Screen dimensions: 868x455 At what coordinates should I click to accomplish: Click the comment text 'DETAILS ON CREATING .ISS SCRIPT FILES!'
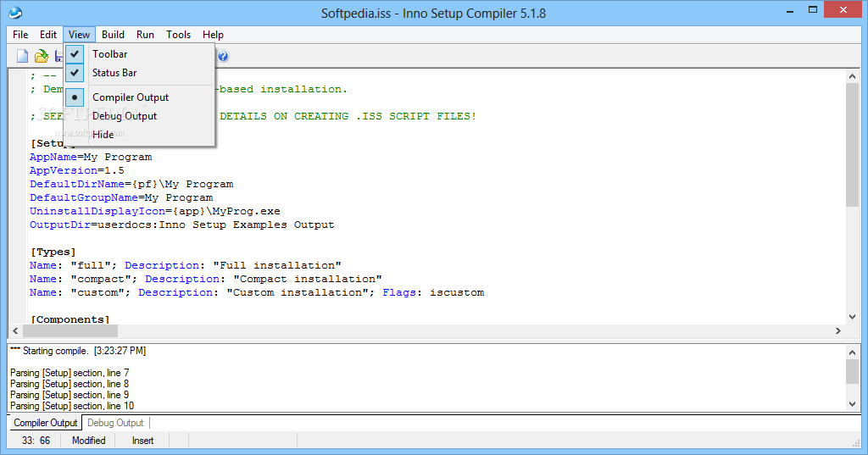click(348, 116)
